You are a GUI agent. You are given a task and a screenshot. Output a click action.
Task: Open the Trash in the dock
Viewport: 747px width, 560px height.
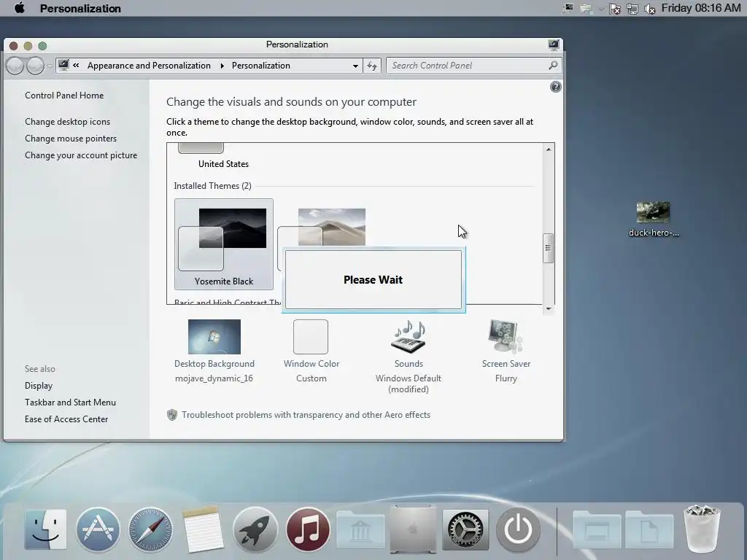701,529
